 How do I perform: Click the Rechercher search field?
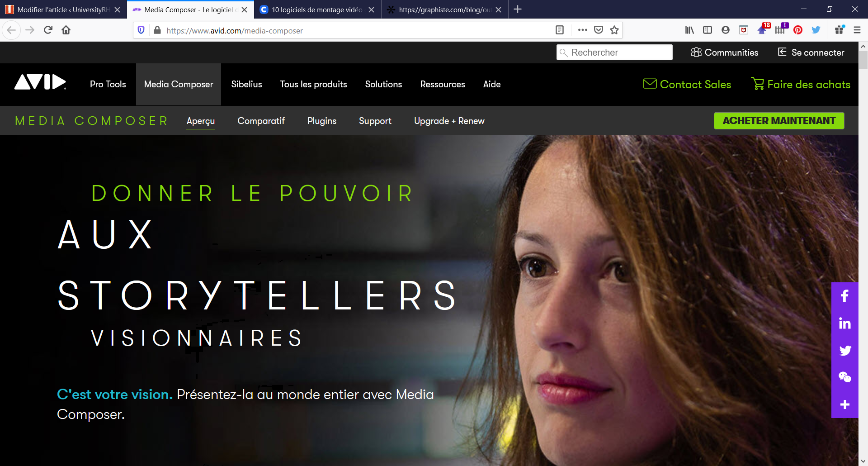pos(614,52)
